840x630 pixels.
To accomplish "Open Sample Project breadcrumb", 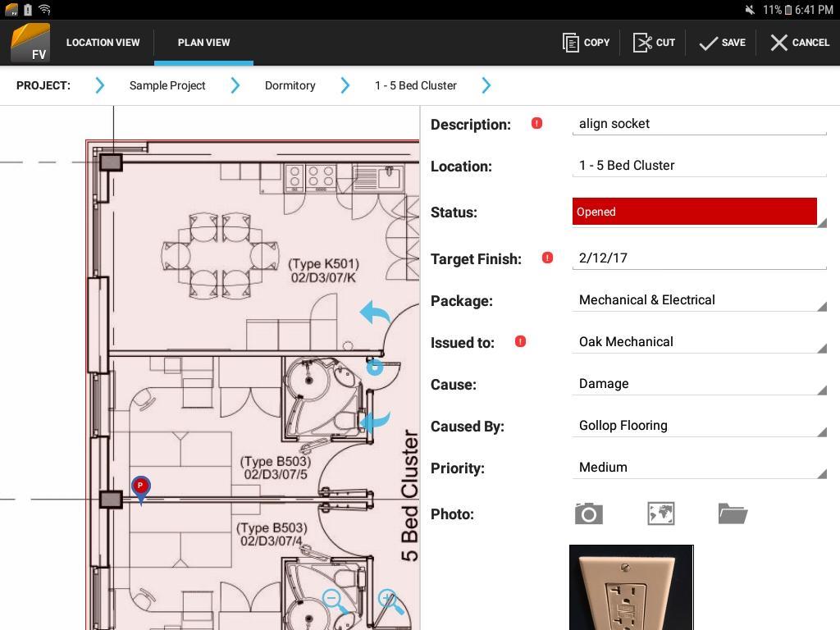I will pyautogui.click(x=167, y=85).
